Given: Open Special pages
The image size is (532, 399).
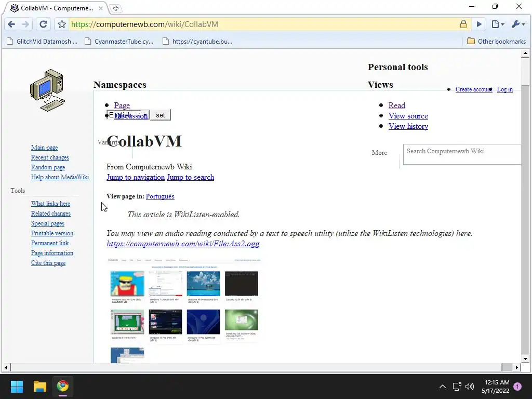Looking at the screenshot, I should coord(47,223).
